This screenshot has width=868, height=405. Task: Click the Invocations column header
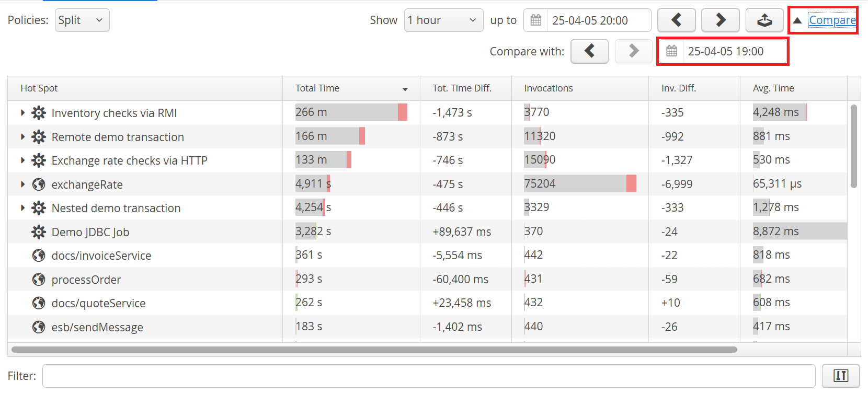pos(549,88)
